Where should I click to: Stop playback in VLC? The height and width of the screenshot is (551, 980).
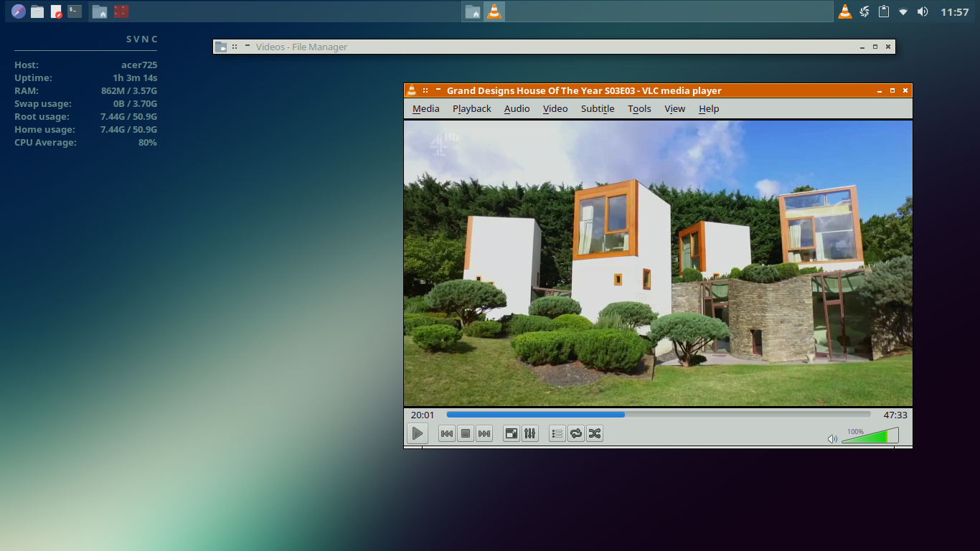coord(466,433)
